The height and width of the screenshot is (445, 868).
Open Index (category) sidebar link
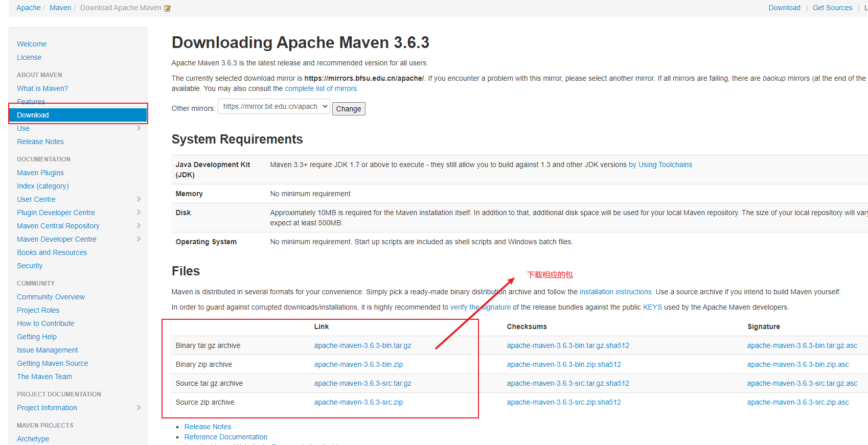43,186
